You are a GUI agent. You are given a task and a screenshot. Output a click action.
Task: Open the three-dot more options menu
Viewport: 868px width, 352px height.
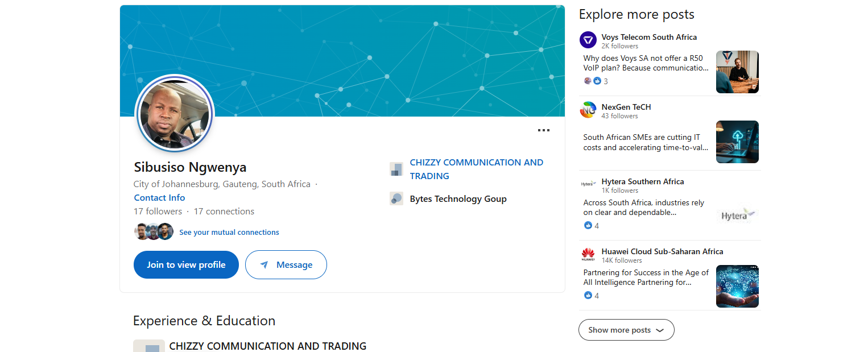(544, 130)
